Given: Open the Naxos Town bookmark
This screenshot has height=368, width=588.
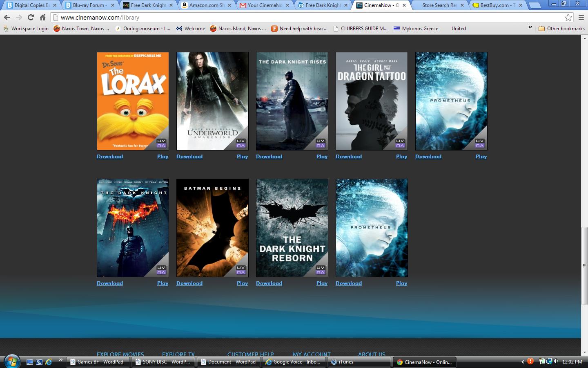Looking at the screenshot, I should [x=81, y=29].
